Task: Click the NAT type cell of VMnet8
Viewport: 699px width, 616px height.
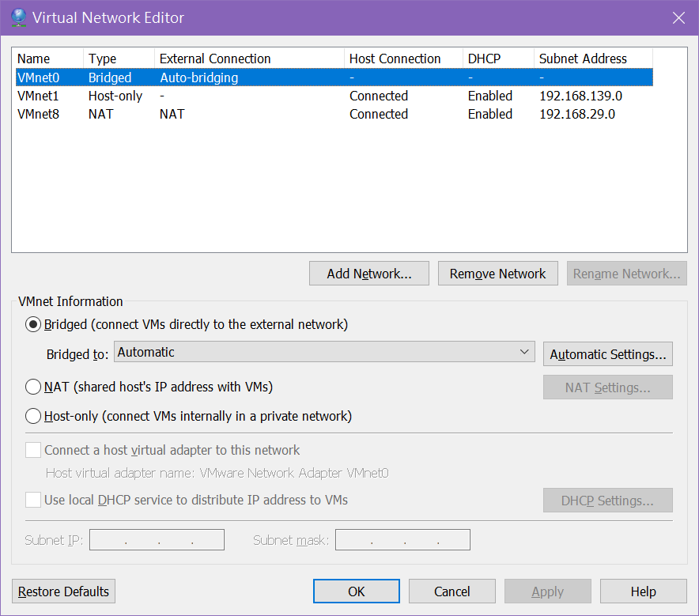Action: 100,114
